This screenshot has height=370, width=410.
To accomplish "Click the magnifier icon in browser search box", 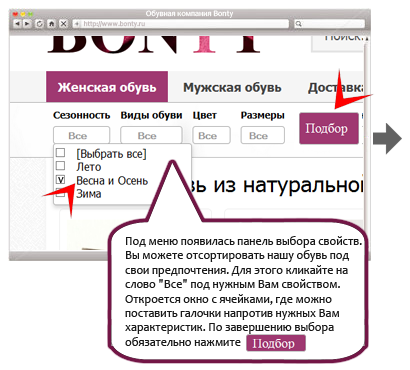I will pos(299,24).
